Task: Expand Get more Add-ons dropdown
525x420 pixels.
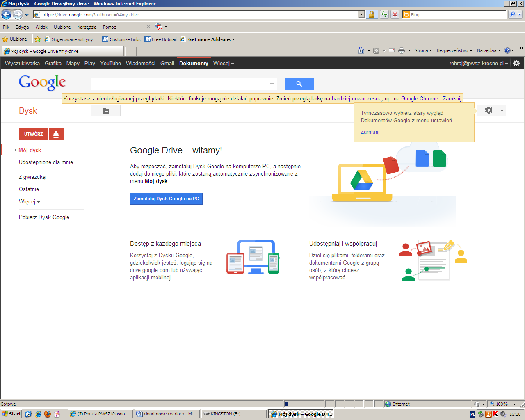Action: [x=234, y=39]
